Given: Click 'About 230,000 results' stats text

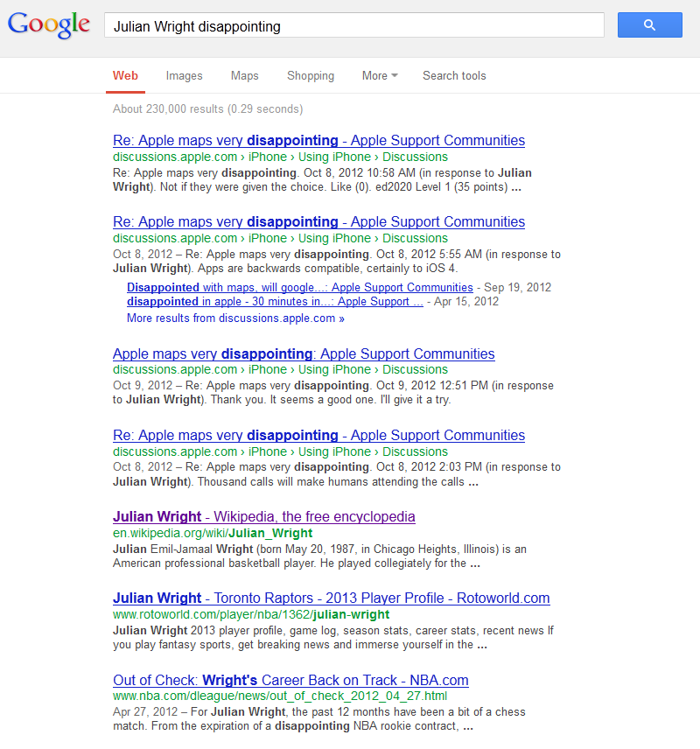Looking at the screenshot, I should click(208, 109).
